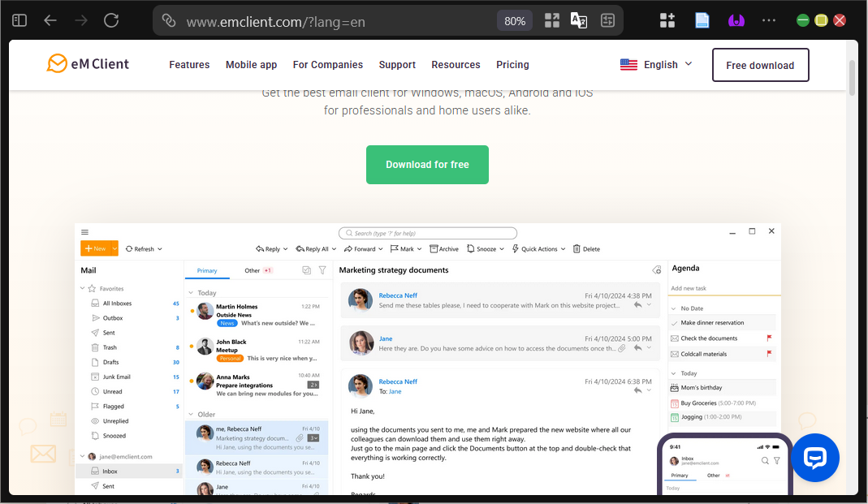The image size is (868, 504).
Task: Switch to the Primary mail tab
Action: (x=207, y=270)
